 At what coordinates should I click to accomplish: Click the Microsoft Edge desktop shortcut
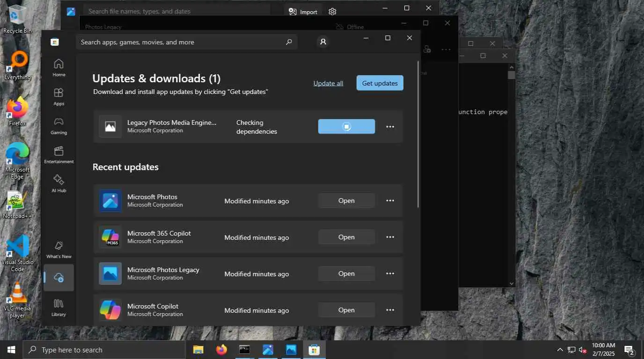(17, 160)
